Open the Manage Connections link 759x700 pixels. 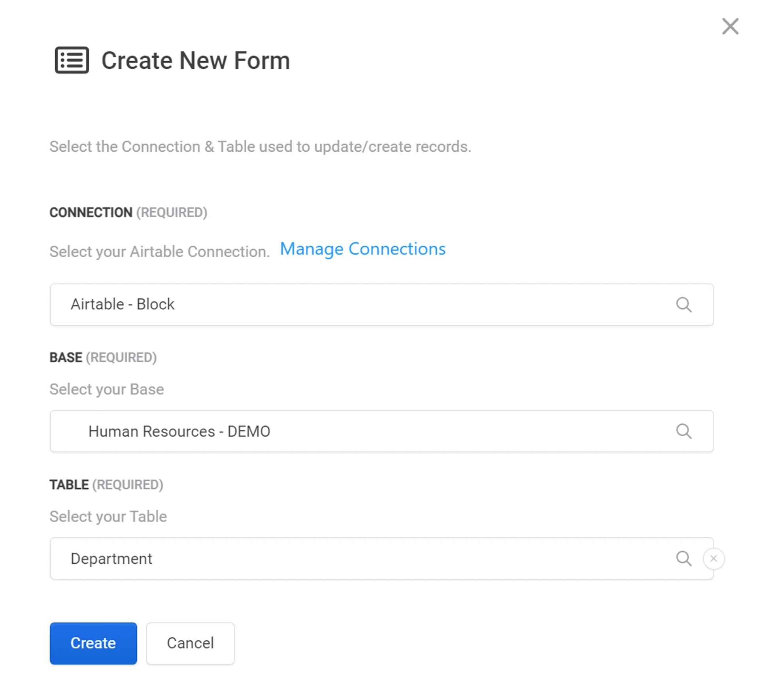363,249
